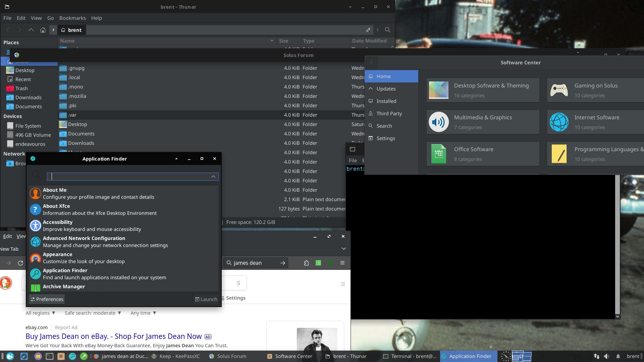Reload the browser page

pyautogui.click(x=20, y=263)
